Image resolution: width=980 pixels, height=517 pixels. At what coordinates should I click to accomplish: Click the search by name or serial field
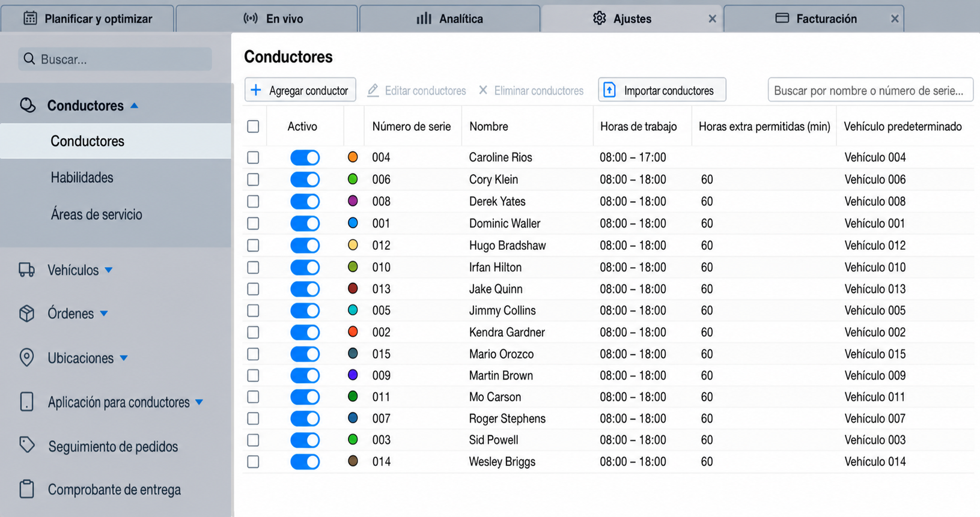870,90
